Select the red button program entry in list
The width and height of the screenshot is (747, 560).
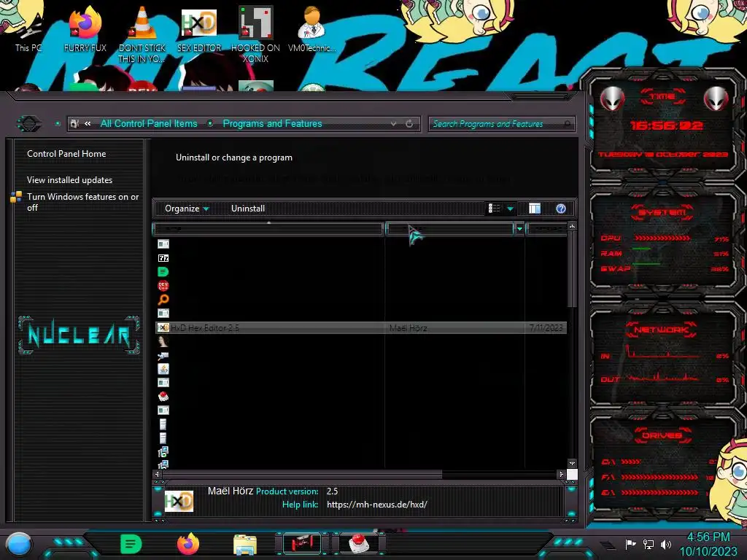163,396
